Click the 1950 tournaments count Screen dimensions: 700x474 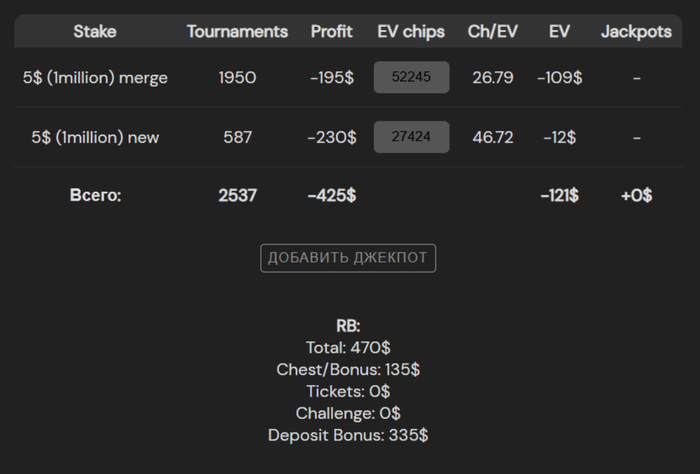click(237, 78)
